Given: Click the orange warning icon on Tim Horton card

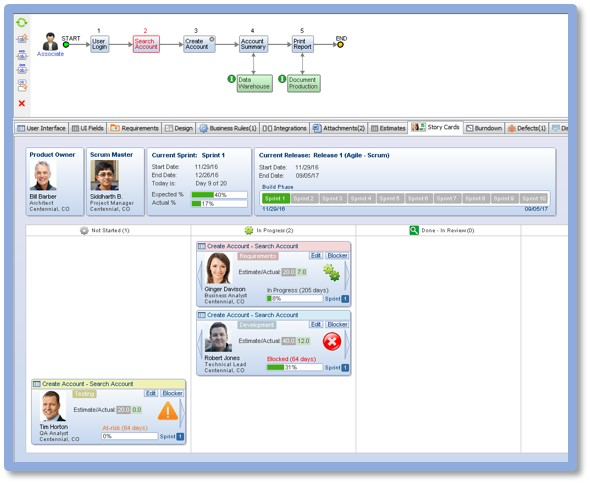Looking at the screenshot, I should point(168,411).
